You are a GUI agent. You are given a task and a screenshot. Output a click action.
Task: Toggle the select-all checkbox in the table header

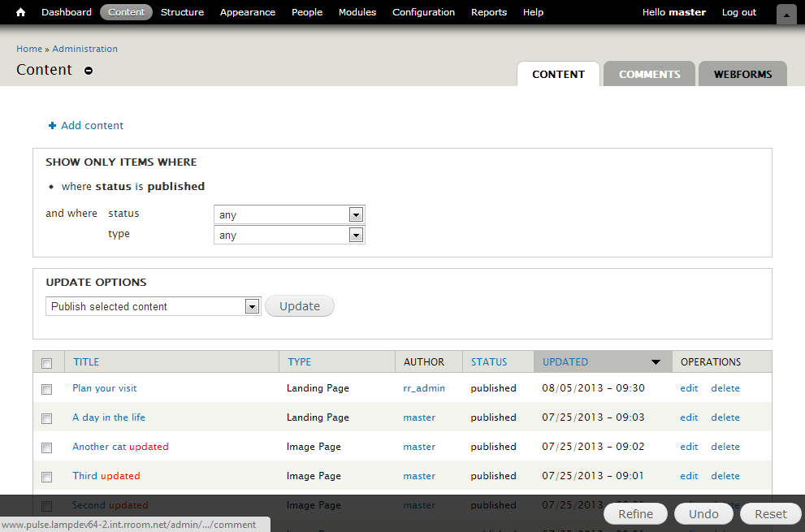46,362
